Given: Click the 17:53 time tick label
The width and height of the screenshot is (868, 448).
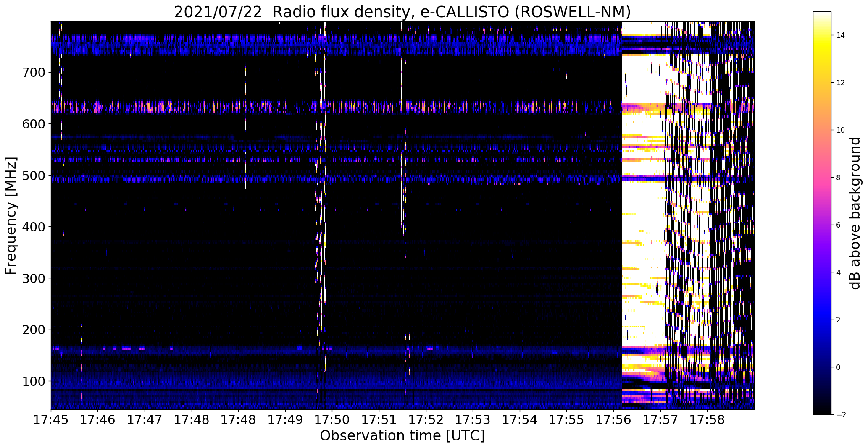Looking at the screenshot, I should click(x=473, y=419).
